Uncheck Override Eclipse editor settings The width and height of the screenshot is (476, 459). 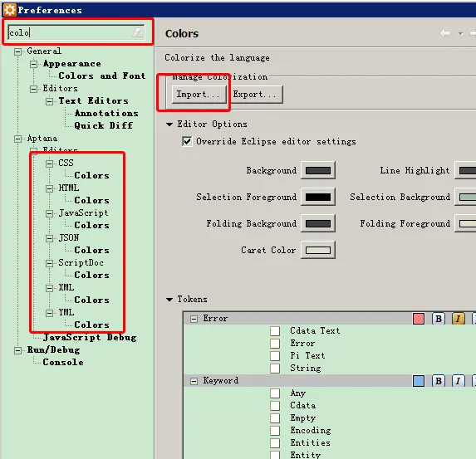tap(187, 141)
